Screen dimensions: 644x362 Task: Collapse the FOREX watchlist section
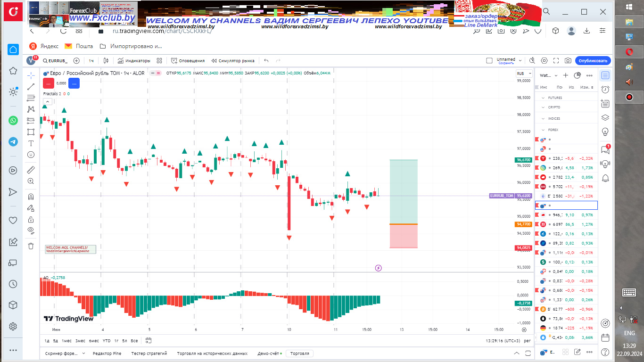tap(543, 130)
